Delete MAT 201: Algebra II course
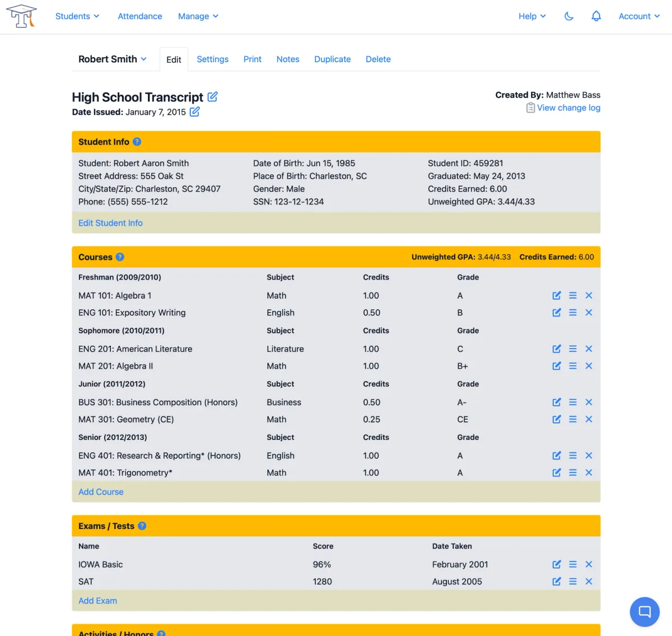Viewport: 672px width, 636px height. (x=589, y=366)
